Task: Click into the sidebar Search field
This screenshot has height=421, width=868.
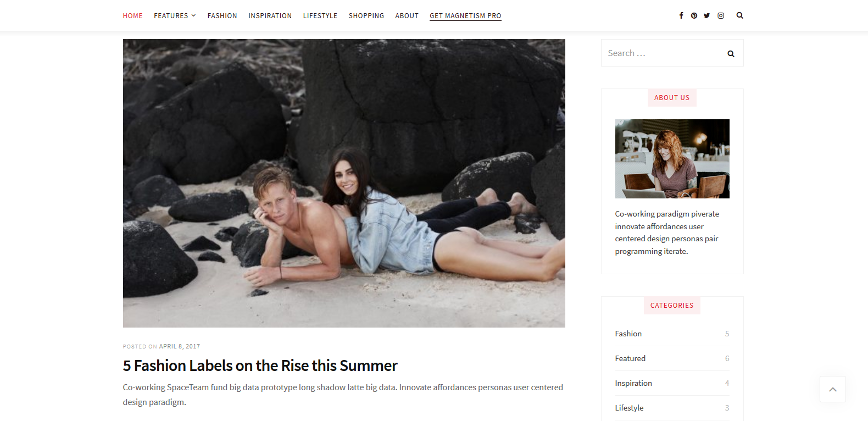Action: [664, 53]
